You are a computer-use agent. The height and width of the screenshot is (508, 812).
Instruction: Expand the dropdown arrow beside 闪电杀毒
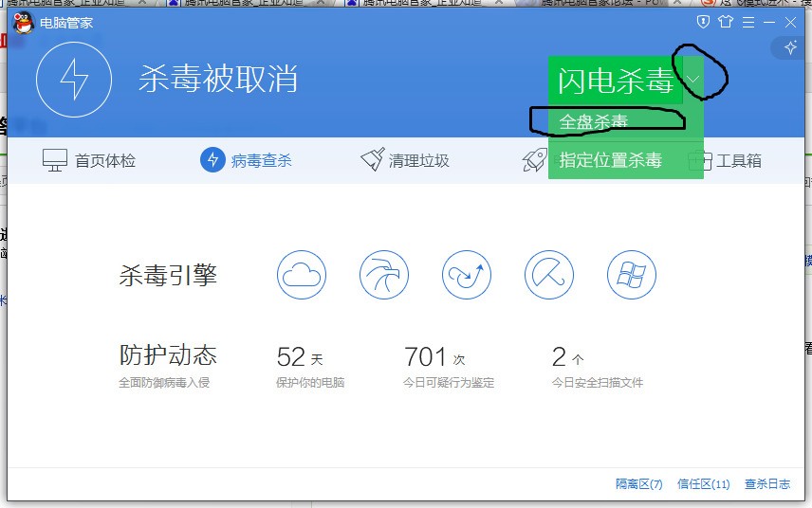click(693, 80)
